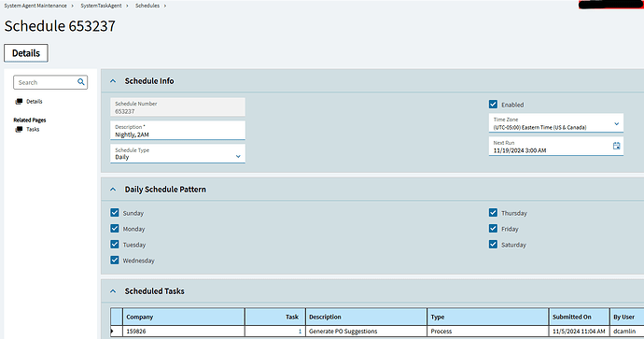Select the Generate PO Suggestions cell
This screenshot has height=339, width=644.
pos(367,332)
